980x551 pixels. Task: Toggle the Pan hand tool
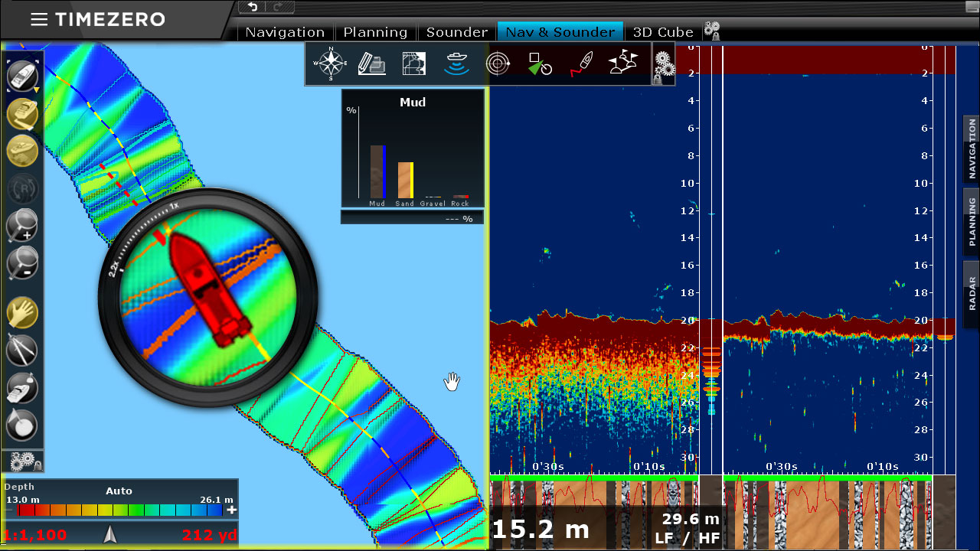(x=21, y=313)
